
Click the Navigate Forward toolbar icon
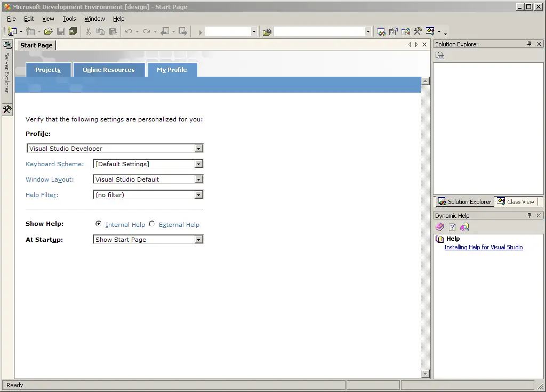(183, 31)
